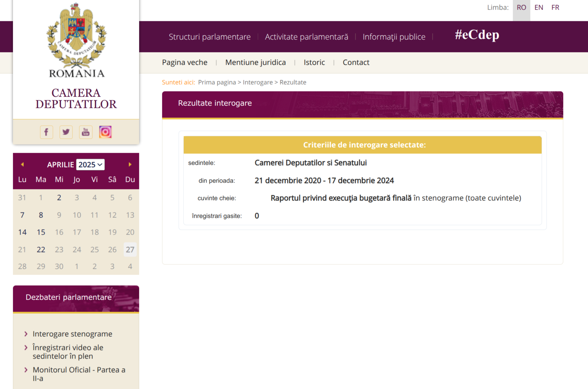Go to previous month in calendar

22,164
